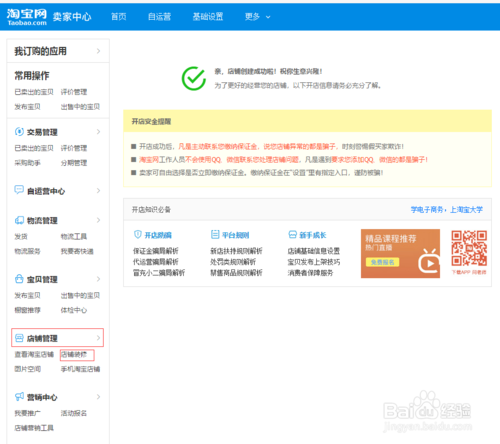Image resolution: width=500 pixels, height=444 pixels.
Task: Click 卖家中心 title in header
Action: coord(72,17)
